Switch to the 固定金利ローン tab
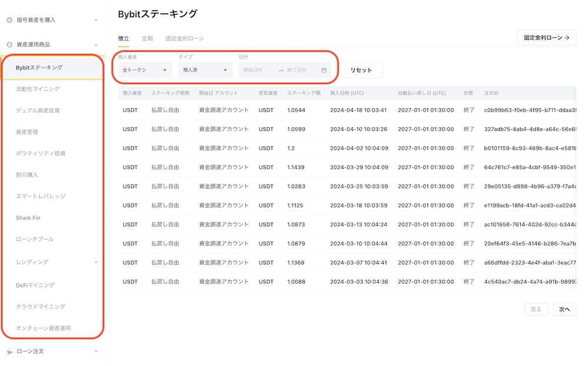The image size is (588, 366). pos(185,38)
